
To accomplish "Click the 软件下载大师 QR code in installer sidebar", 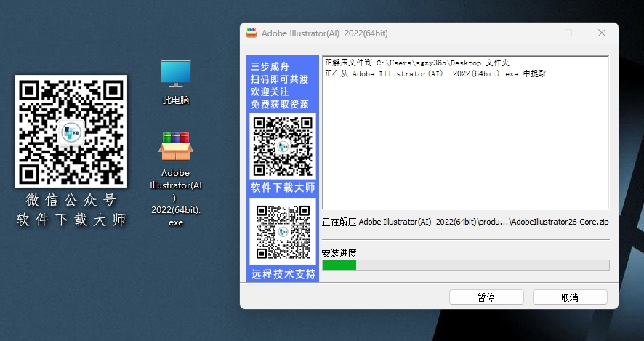I will [x=283, y=146].
